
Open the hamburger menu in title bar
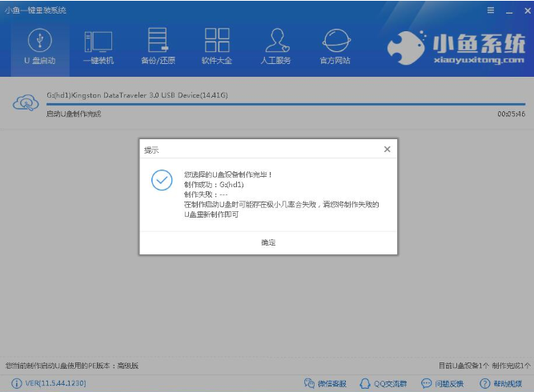pos(491,10)
